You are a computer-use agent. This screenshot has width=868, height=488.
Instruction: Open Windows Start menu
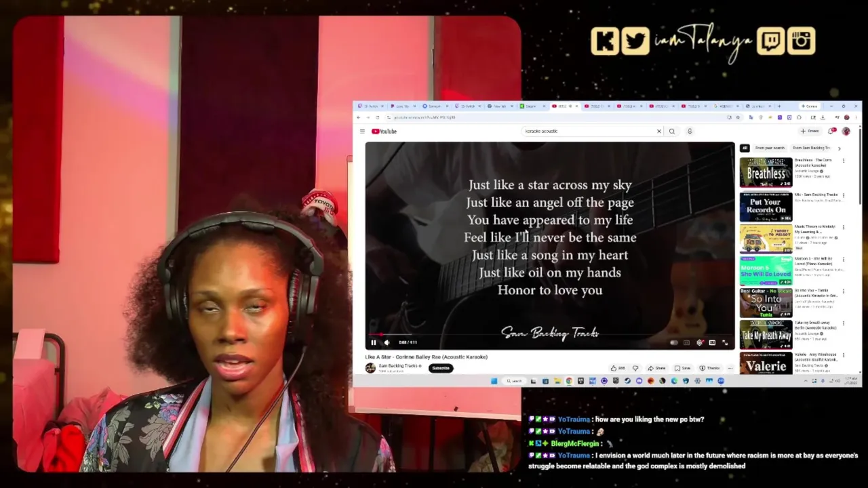pyautogui.click(x=494, y=381)
